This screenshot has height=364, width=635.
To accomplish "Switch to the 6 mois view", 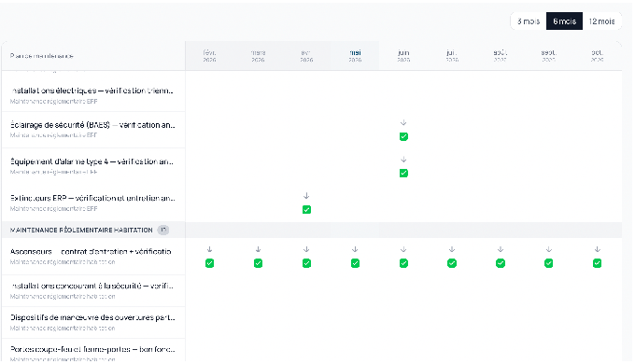I will [x=564, y=21].
